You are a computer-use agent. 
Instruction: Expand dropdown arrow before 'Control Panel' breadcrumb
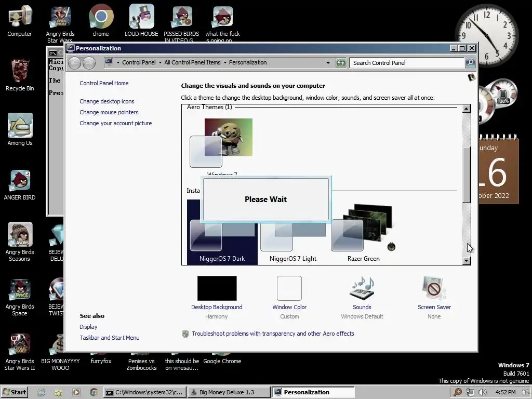click(118, 62)
